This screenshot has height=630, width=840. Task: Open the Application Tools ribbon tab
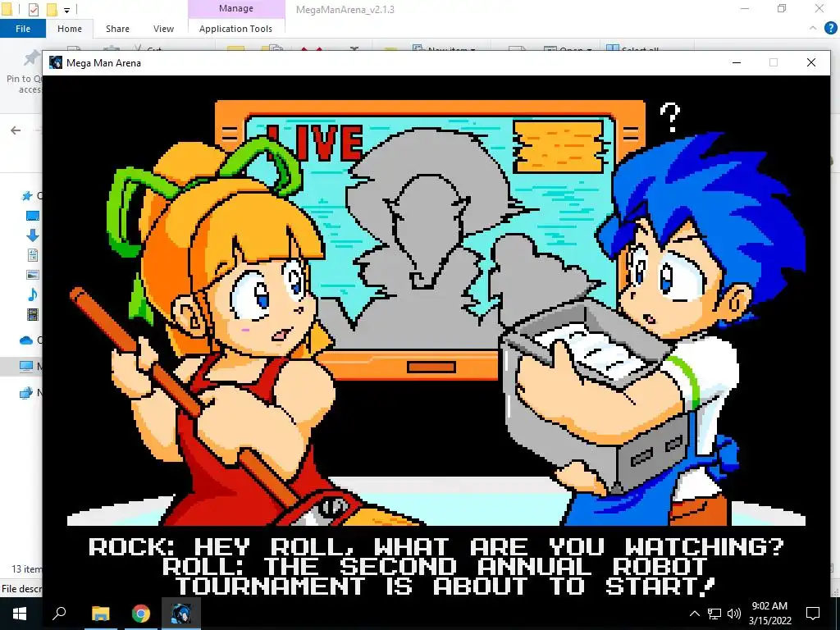point(235,29)
